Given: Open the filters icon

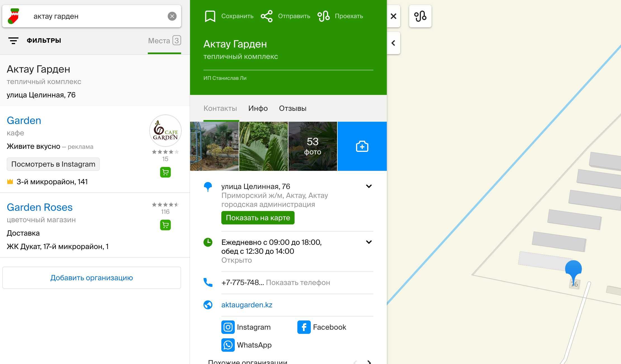Looking at the screenshot, I should 13,41.
